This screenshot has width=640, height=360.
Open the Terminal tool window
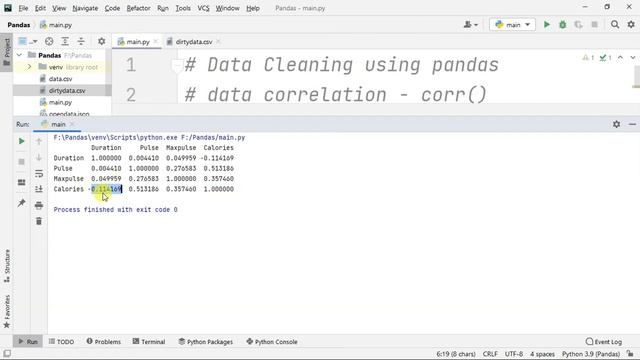[149, 342]
